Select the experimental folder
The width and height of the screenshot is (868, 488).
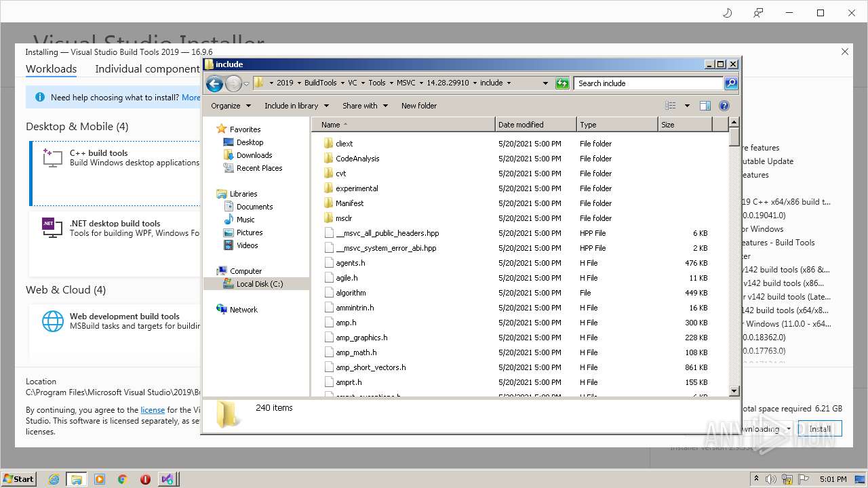point(357,188)
